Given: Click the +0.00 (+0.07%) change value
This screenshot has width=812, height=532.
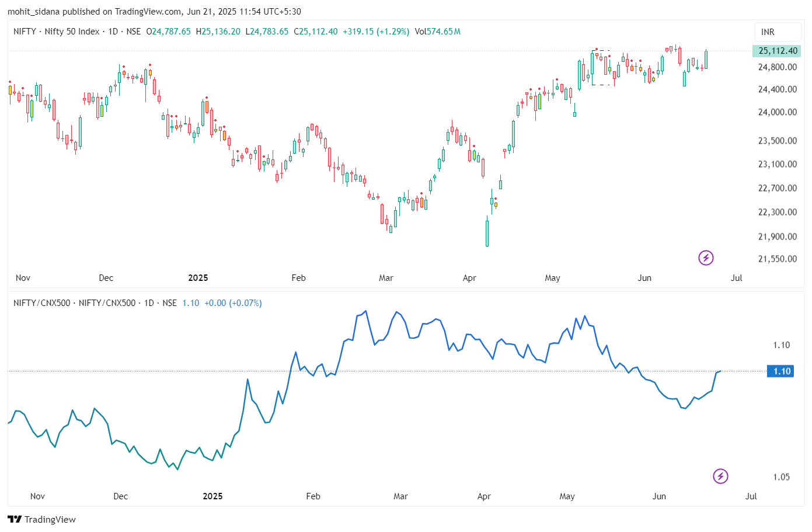Looking at the screenshot, I should (x=233, y=303).
